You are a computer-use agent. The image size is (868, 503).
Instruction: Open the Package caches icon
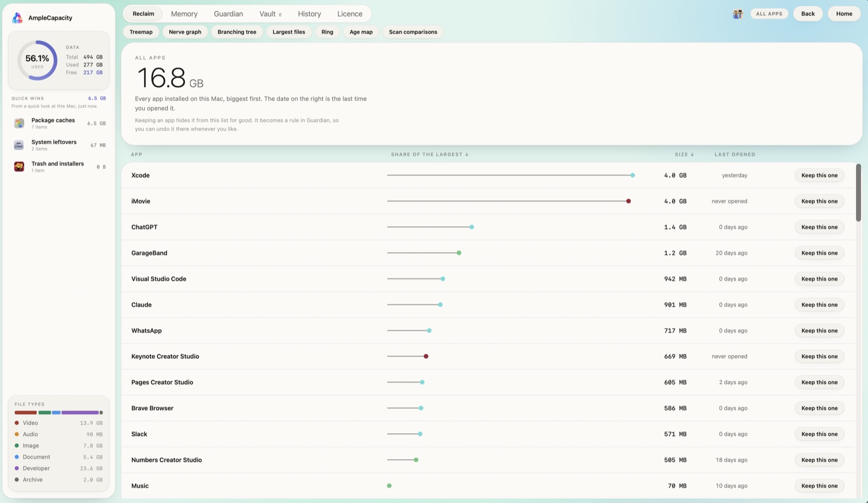19,123
